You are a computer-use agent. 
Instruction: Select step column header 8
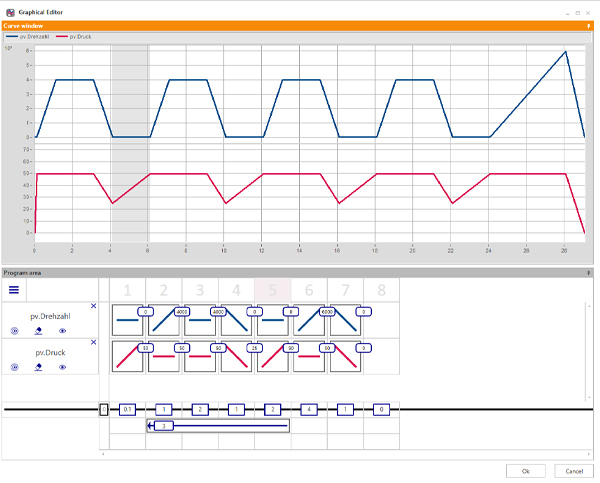(381, 290)
